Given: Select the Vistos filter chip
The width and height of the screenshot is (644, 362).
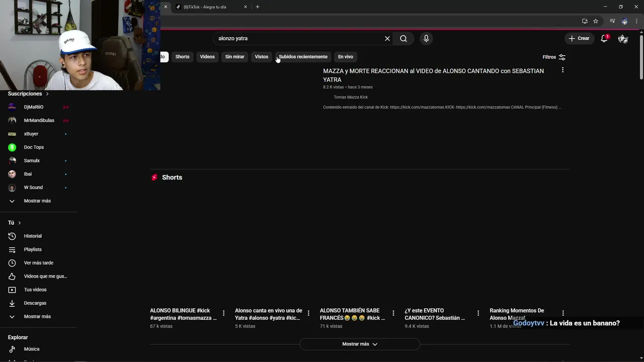Looking at the screenshot, I should click(262, 57).
